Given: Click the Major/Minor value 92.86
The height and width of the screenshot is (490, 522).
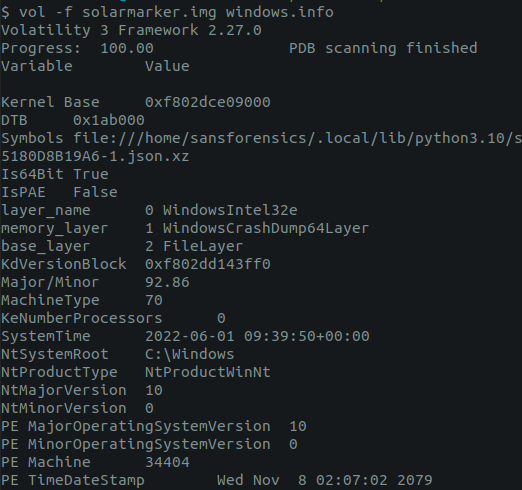Looking at the screenshot, I should (x=167, y=282).
